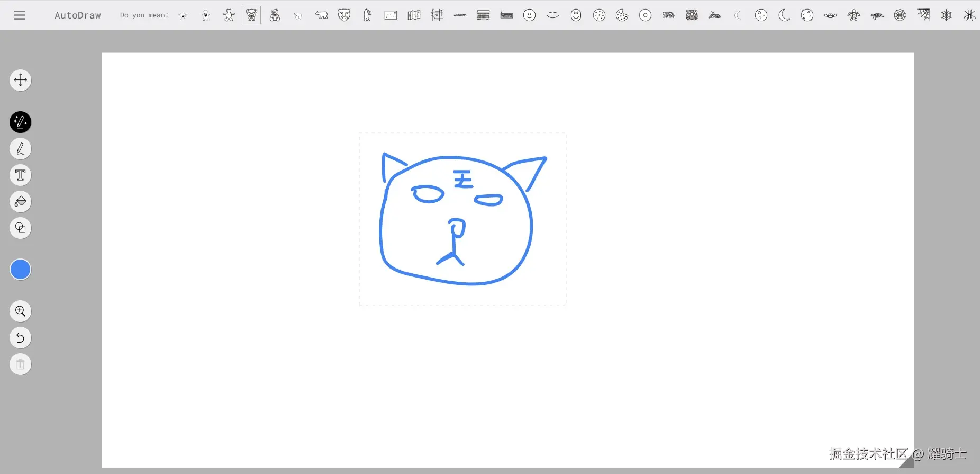
Task: Select the sea turtle top-view suggestion
Action: tap(854, 15)
